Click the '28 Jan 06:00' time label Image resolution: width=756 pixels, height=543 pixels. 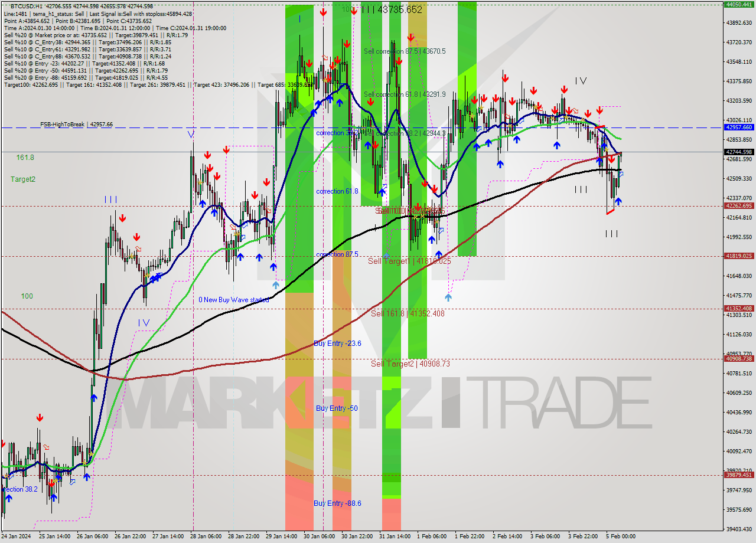(x=206, y=537)
